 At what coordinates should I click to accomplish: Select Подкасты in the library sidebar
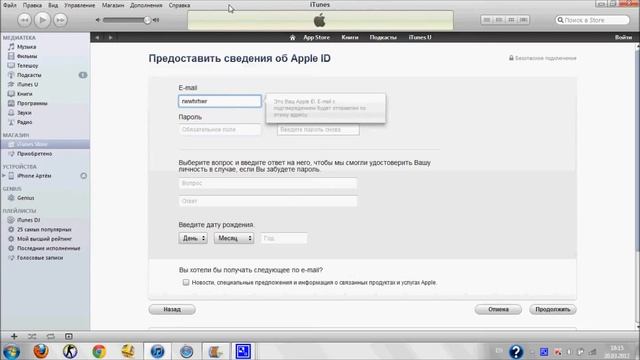pyautogui.click(x=29, y=75)
